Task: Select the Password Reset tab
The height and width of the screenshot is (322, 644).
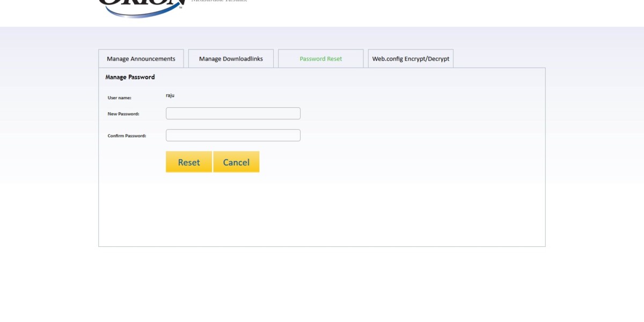Action: click(320, 59)
